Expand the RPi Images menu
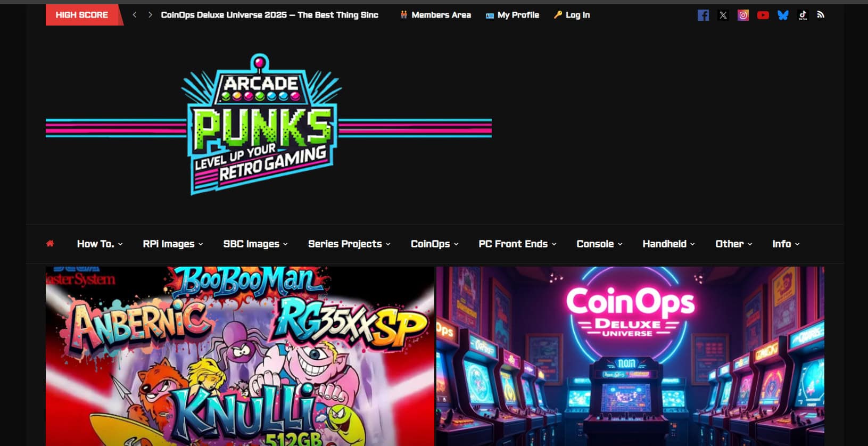 click(x=173, y=244)
